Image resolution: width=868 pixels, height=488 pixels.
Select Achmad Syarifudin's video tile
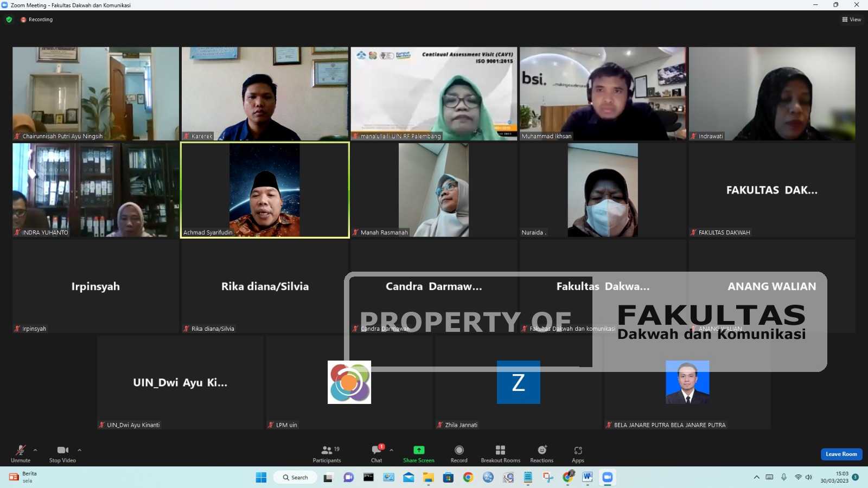(265, 190)
